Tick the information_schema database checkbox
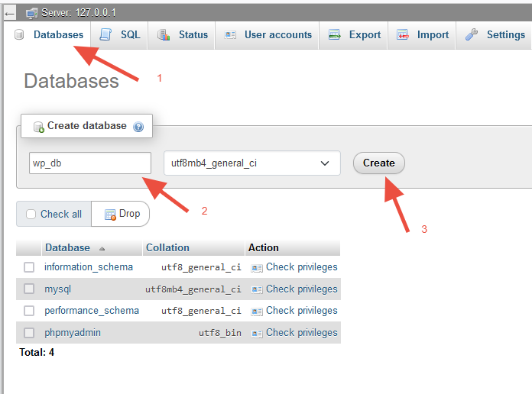 (x=29, y=267)
